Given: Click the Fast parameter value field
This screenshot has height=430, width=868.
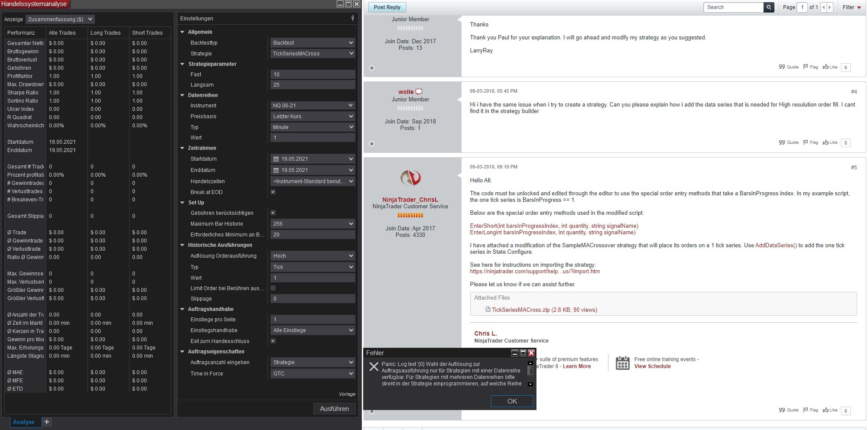Looking at the screenshot, I should coord(313,74).
